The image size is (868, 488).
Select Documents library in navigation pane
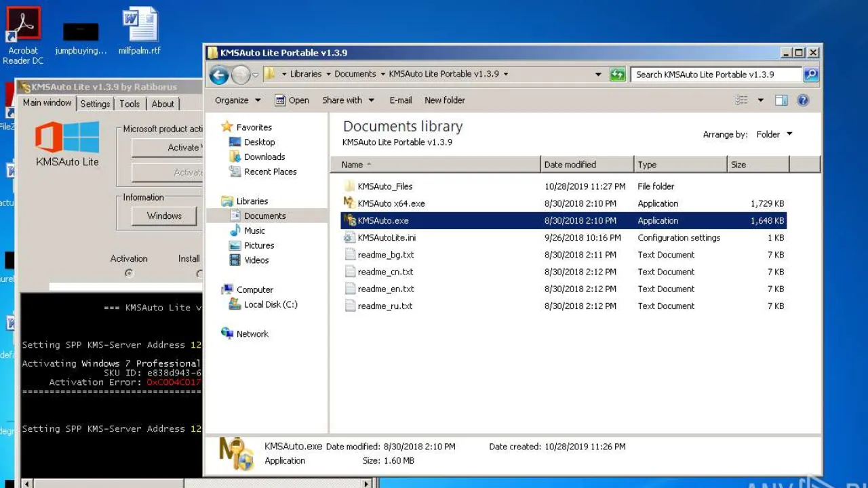(x=265, y=216)
